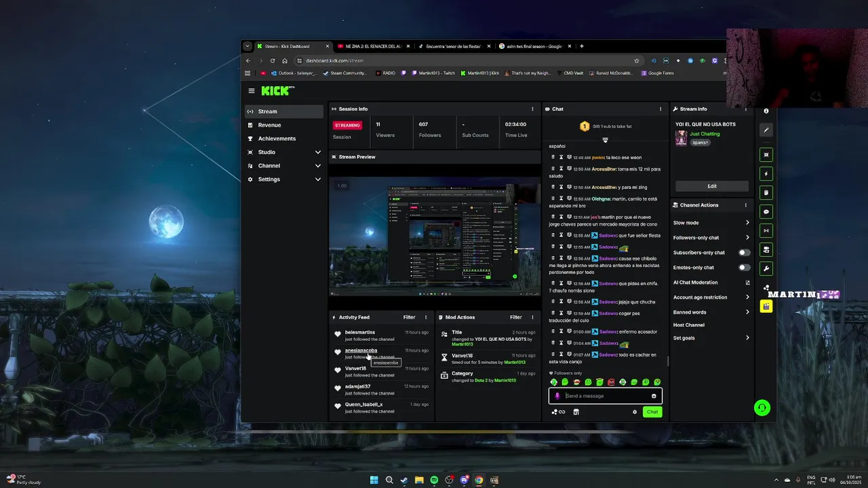Open File Explorer from taskbar
868x488 pixels.
(x=419, y=481)
